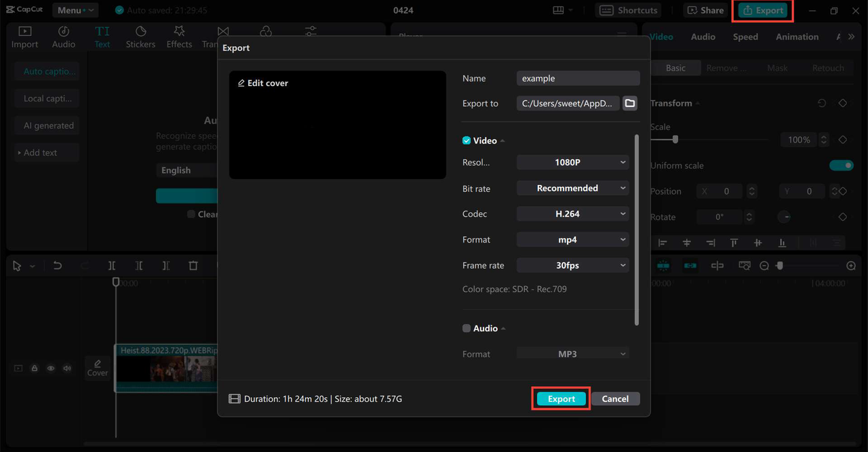Click the Export dialog vertical scrollbar

(x=636, y=230)
